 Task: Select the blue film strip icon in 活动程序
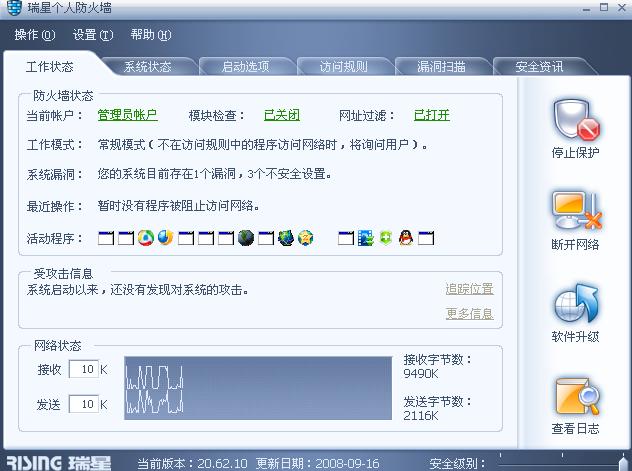tap(366, 238)
